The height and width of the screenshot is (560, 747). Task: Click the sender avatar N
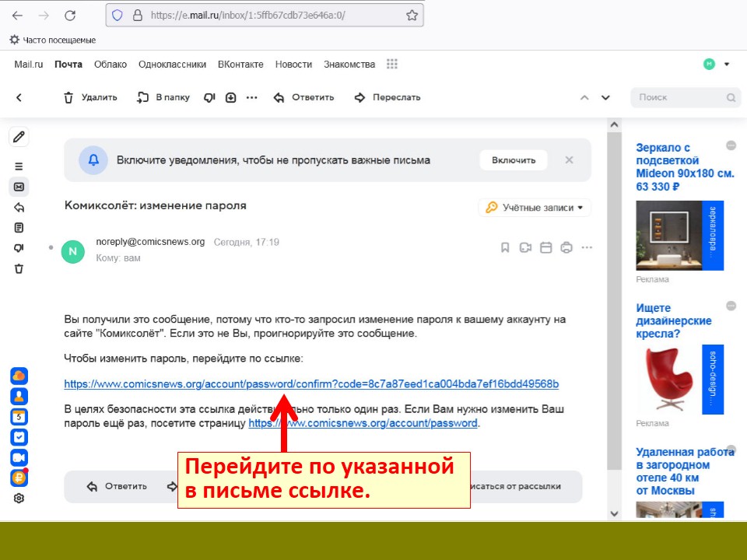click(x=73, y=251)
